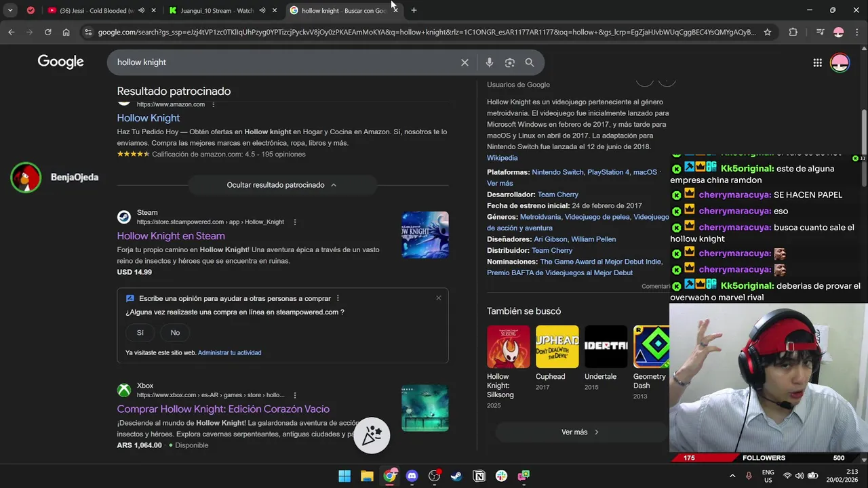The height and width of the screenshot is (488, 868).
Task: Open a new browser tab
Action: point(414,10)
